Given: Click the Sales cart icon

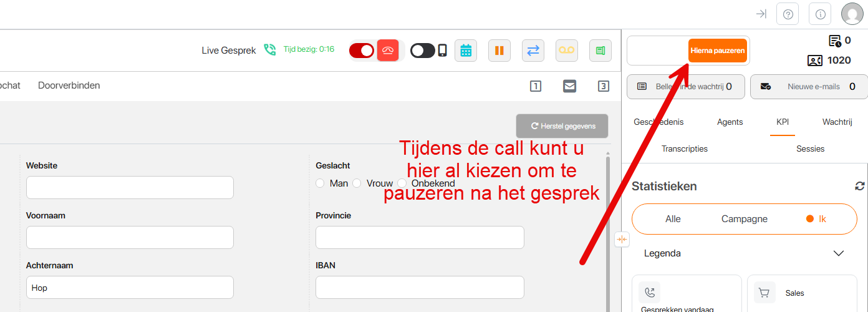Looking at the screenshot, I should pos(764,292).
